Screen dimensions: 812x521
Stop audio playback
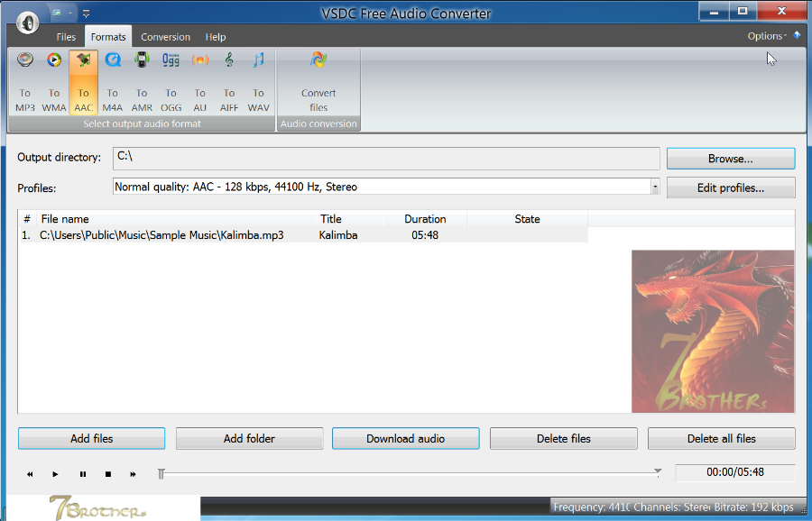tap(107, 474)
